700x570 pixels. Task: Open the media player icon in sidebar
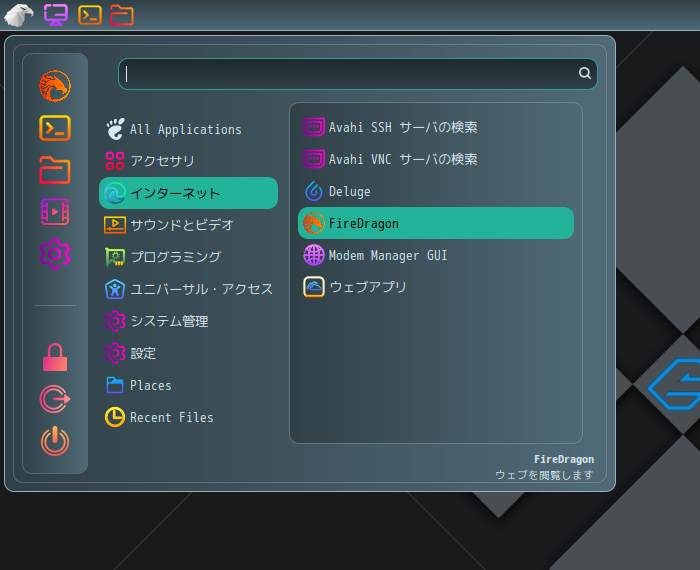(x=55, y=212)
